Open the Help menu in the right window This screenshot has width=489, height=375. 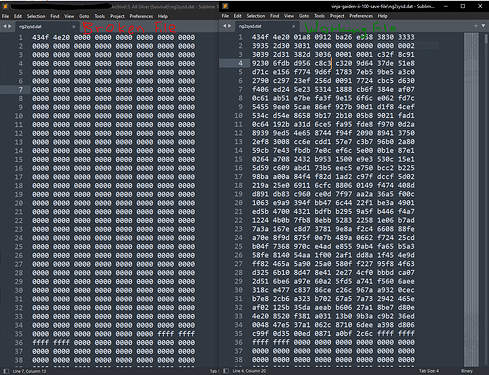click(x=383, y=16)
